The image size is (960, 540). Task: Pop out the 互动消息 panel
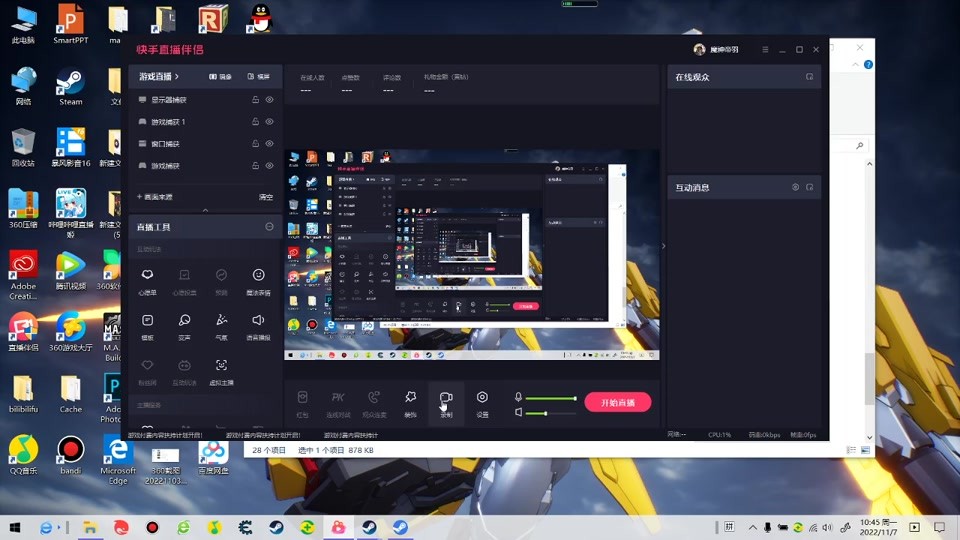coord(809,187)
